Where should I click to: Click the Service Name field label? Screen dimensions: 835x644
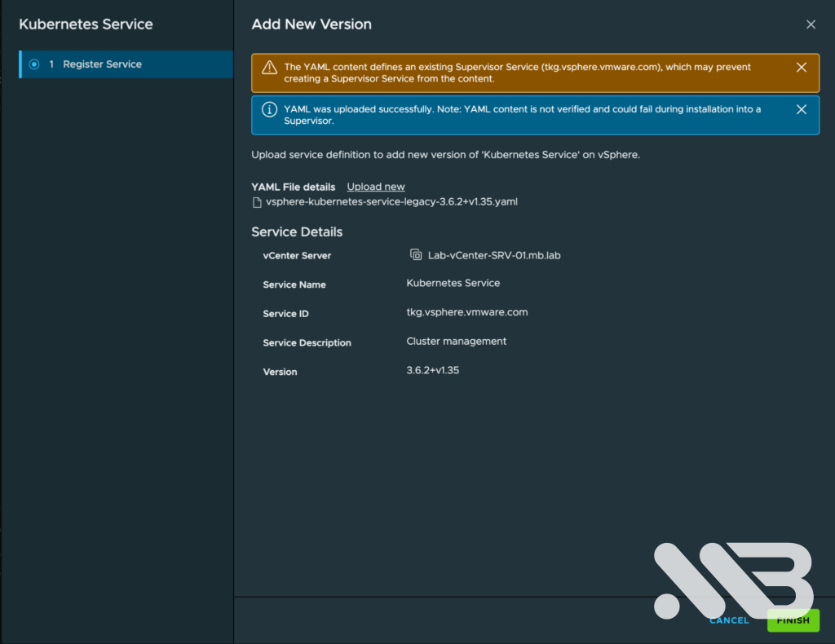coord(294,285)
